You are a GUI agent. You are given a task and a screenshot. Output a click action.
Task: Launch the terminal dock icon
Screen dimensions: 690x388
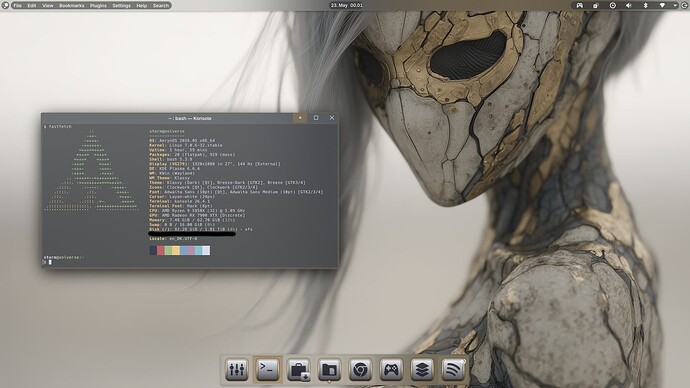(268, 370)
